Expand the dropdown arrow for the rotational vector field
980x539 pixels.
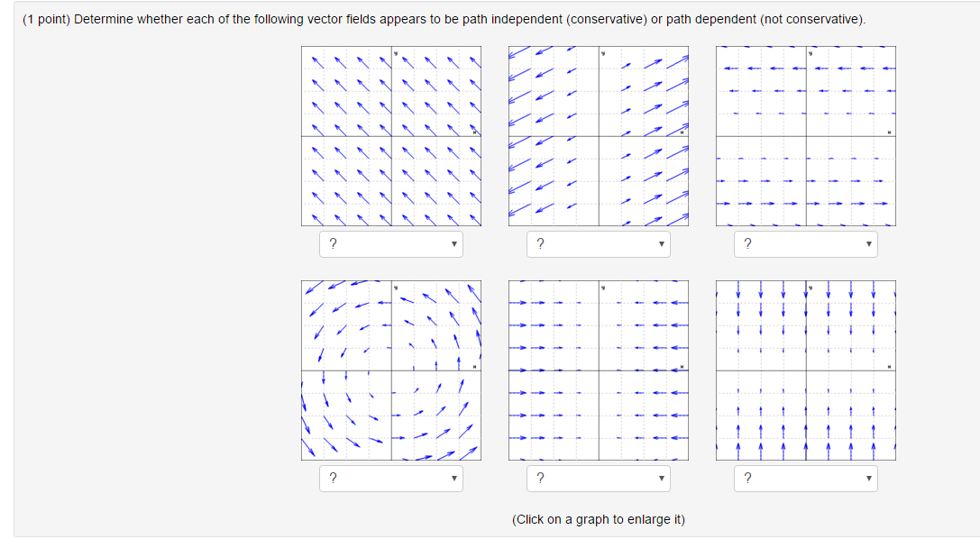click(454, 479)
